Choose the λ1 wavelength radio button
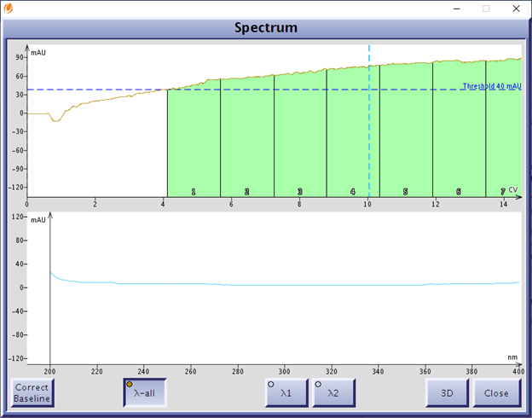The image size is (532, 418). click(286, 393)
